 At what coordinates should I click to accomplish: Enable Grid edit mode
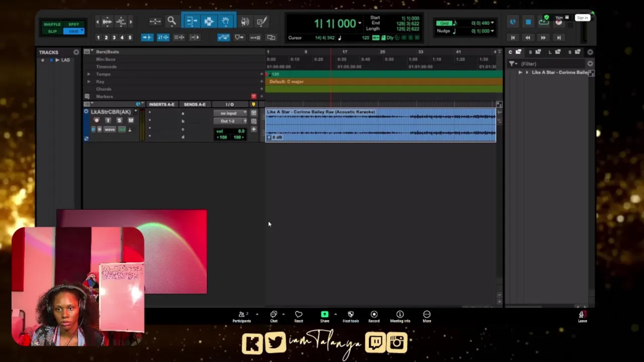pyautogui.click(x=73, y=31)
